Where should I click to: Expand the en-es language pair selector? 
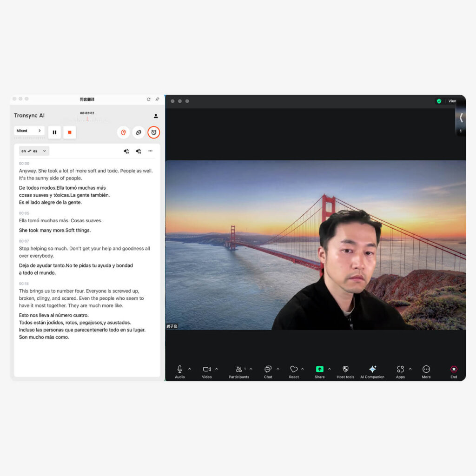pos(33,151)
